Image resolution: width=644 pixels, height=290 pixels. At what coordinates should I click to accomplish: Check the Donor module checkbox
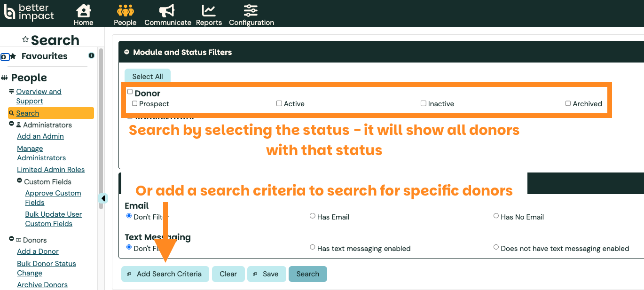pos(130,92)
